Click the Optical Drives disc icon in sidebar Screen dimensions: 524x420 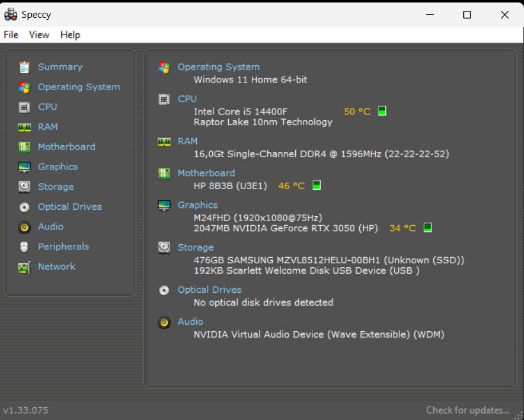24,207
